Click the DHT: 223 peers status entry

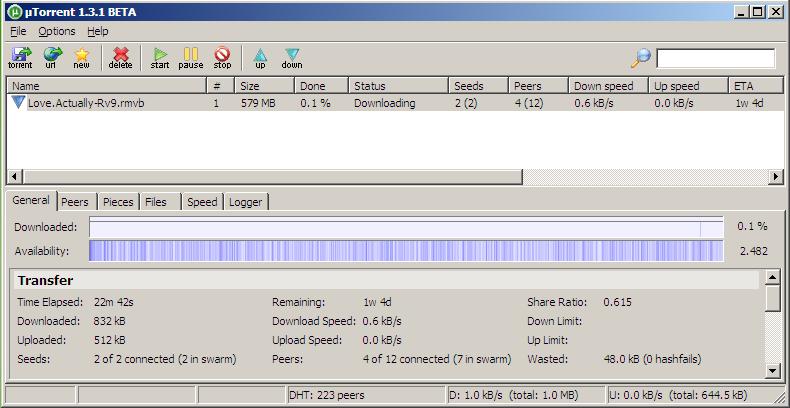point(326,395)
